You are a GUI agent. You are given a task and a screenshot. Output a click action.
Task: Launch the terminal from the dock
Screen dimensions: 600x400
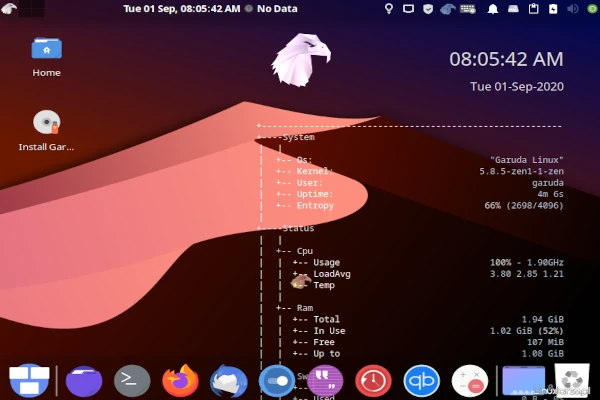132,381
